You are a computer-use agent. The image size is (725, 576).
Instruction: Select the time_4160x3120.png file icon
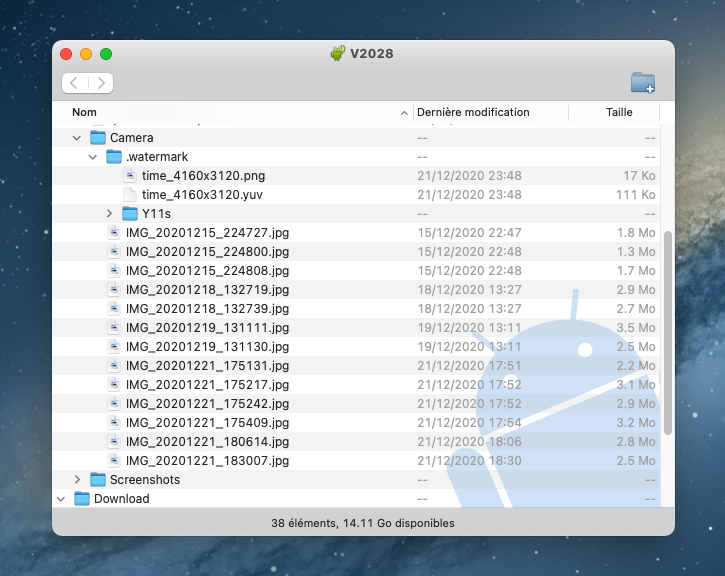(130, 176)
